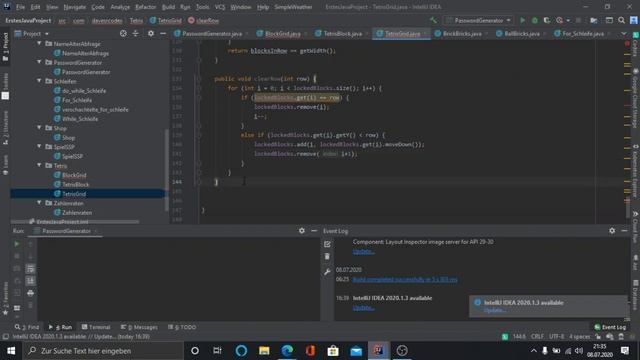Screen dimensions: 640x360
Task: Open Project panel settings gear
Action: [151, 33]
